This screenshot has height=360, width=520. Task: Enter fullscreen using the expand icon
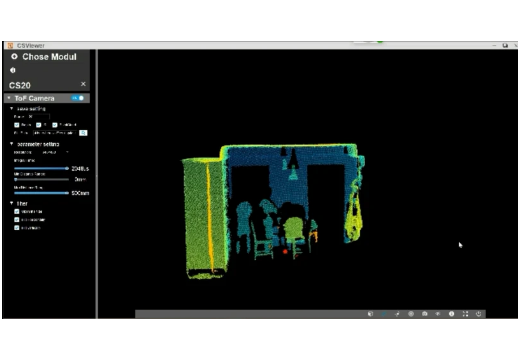pos(465,314)
